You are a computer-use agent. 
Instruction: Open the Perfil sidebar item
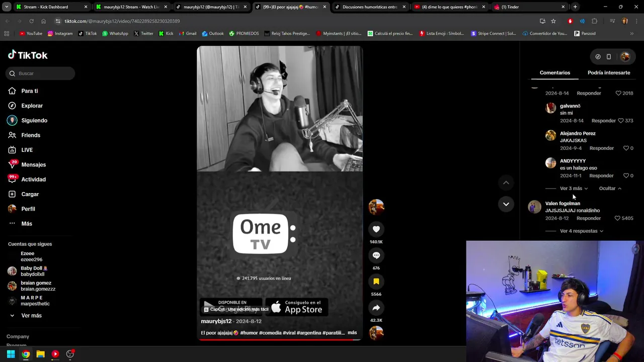click(22, 209)
